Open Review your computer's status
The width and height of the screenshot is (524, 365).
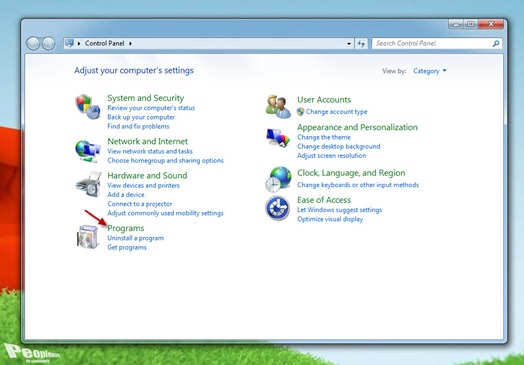pyautogui.click(x=151, y=108)
